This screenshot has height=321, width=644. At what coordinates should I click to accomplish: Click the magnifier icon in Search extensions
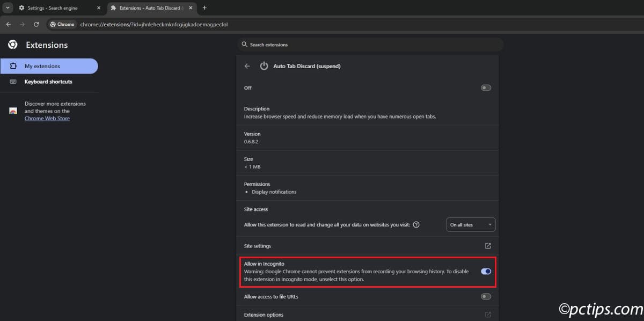(245, 45)
